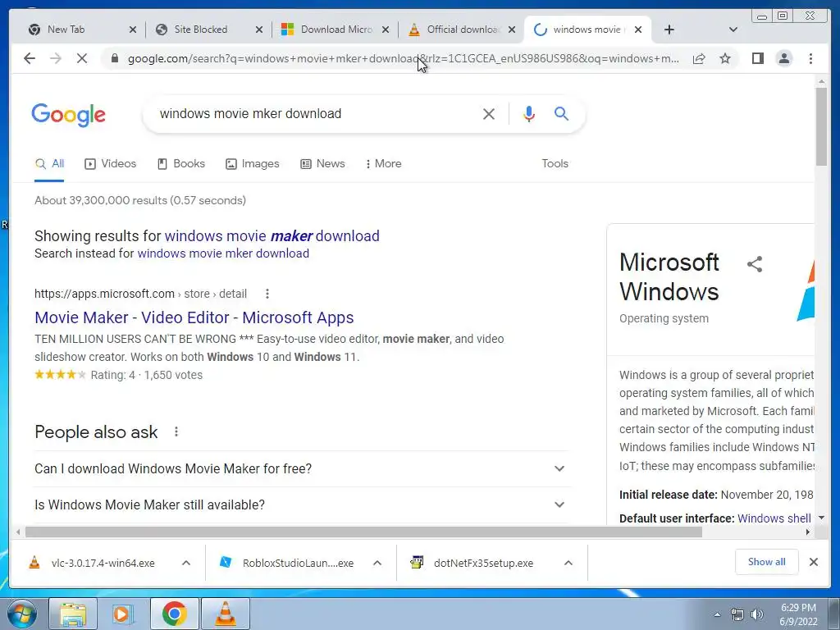840x630 pixels.
Task: Go to Google homepage logo
Action: click(x=69, y=115)
